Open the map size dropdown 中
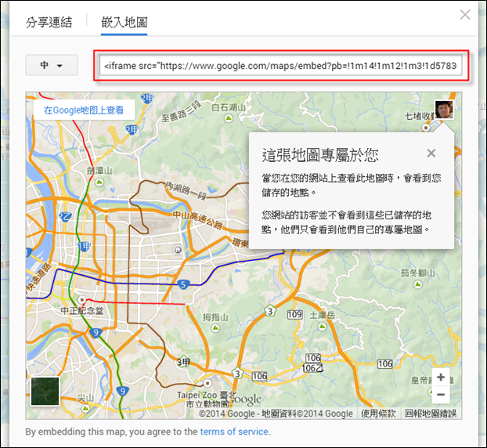 [x=52, y=65]
